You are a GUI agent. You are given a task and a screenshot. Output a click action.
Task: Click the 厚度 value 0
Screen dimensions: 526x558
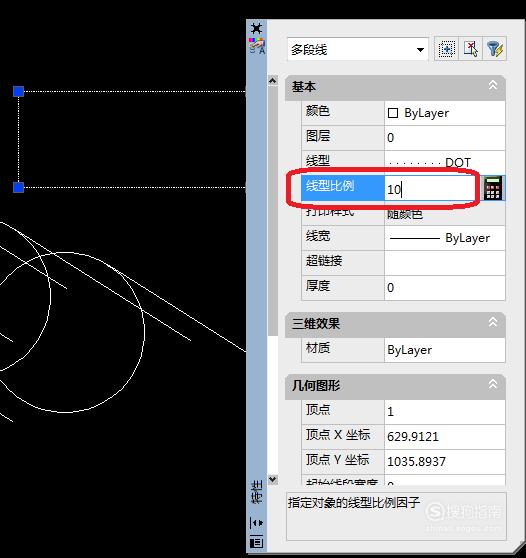[445, 288]
